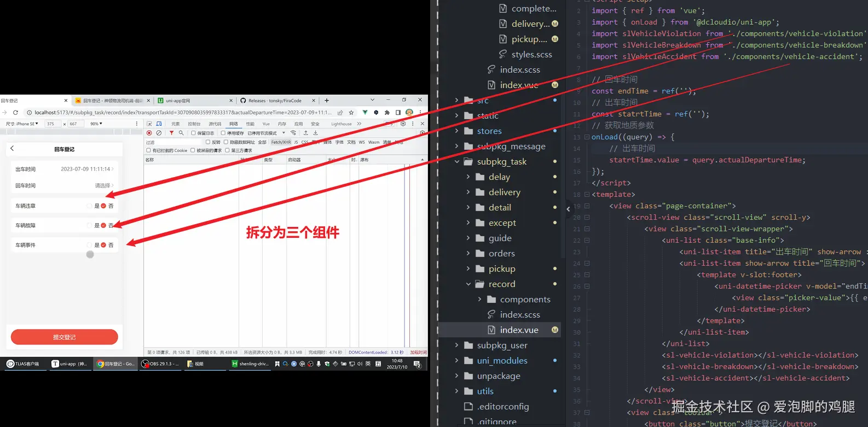Select the Fetch/XHR filter button
Image resolution: width=868 pixels, height=427 pixels.
point(281,142)
